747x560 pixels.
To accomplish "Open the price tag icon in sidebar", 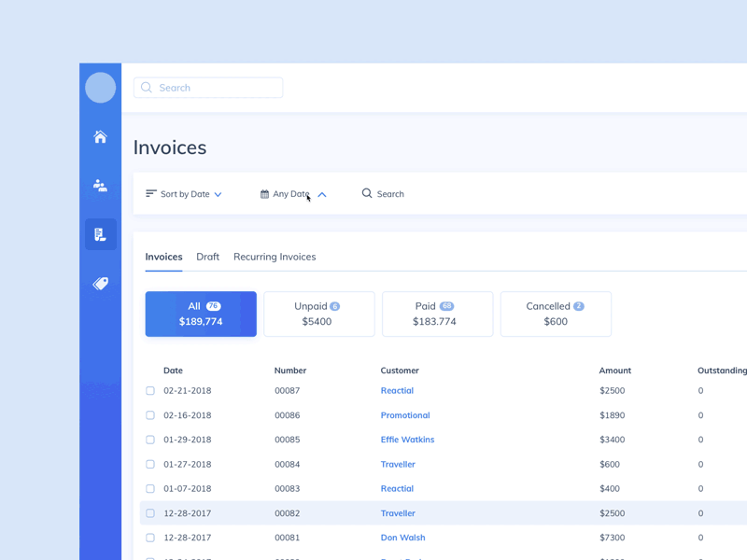I will 100,284.
